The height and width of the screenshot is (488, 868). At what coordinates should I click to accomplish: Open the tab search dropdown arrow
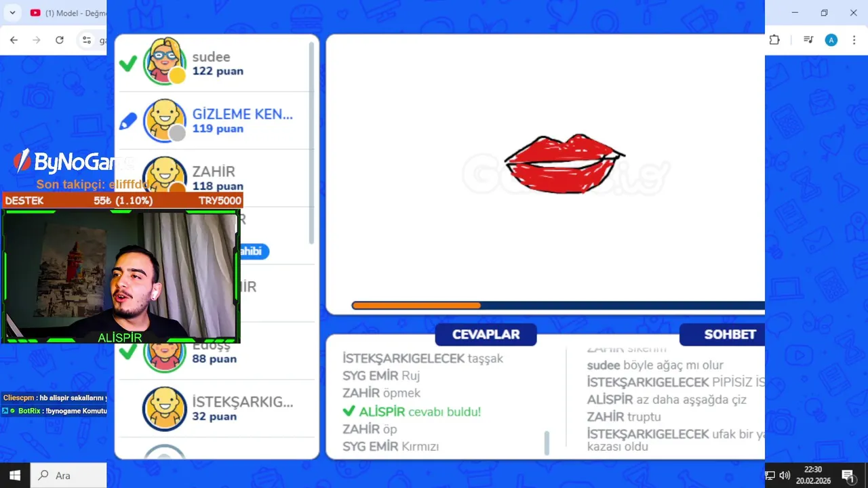point(12,13)
